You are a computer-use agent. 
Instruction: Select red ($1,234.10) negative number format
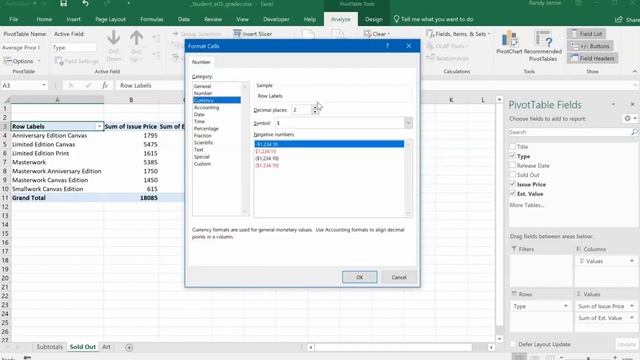click(267, 165)
